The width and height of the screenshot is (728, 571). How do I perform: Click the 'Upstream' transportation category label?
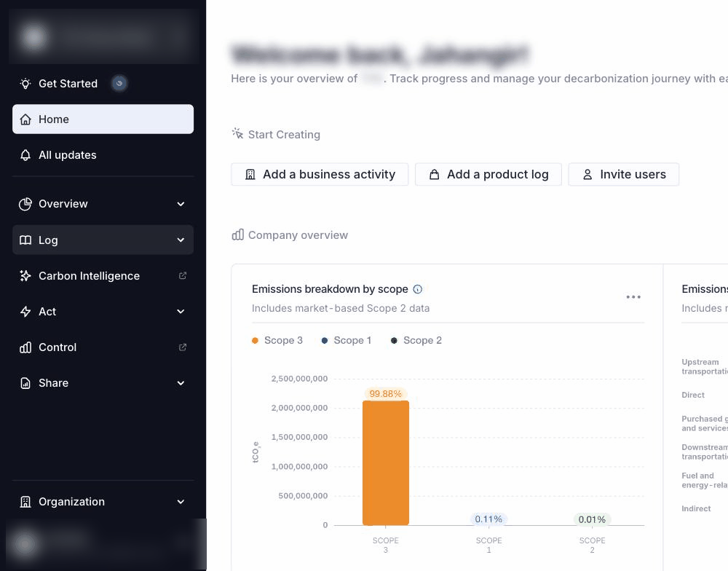click(x=704, y=366)
